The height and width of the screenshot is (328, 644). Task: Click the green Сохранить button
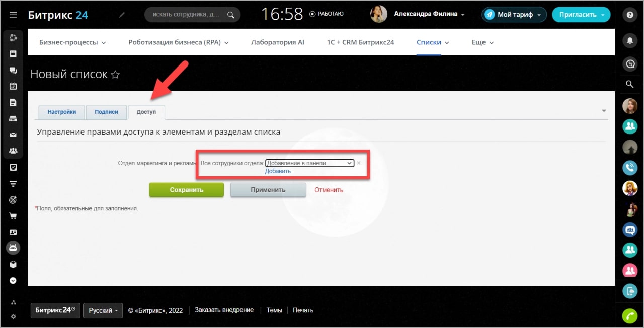[x=186, y=190]
